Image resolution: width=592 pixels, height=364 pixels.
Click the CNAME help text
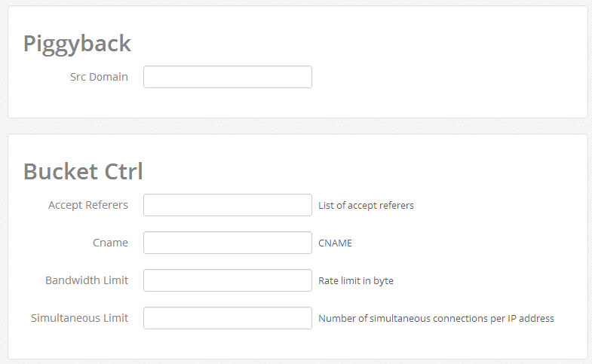(335, 243)
